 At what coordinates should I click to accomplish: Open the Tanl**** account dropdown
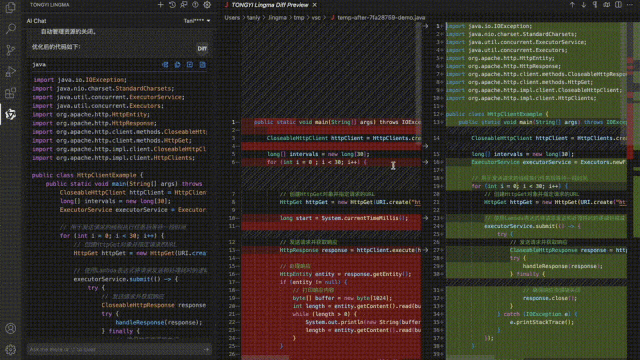tap(197, 21)
